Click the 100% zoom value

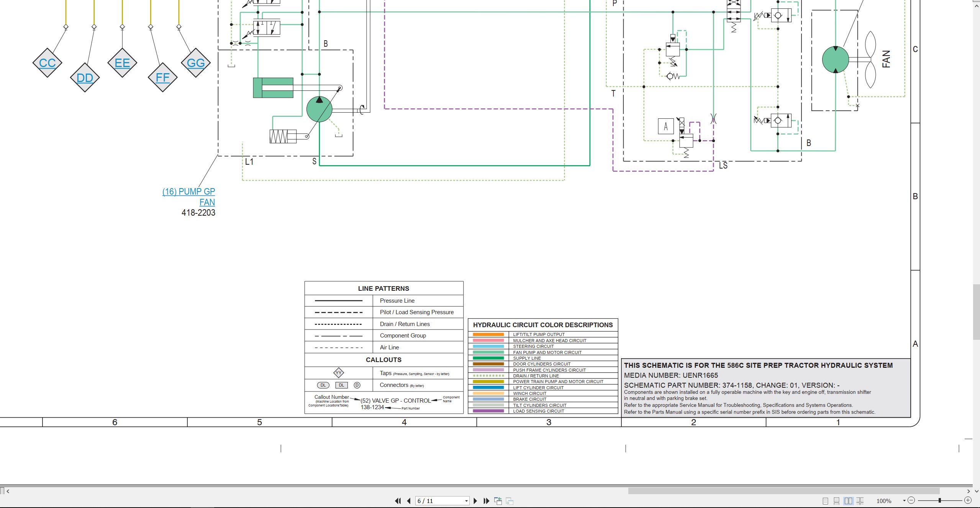(884, 501)
